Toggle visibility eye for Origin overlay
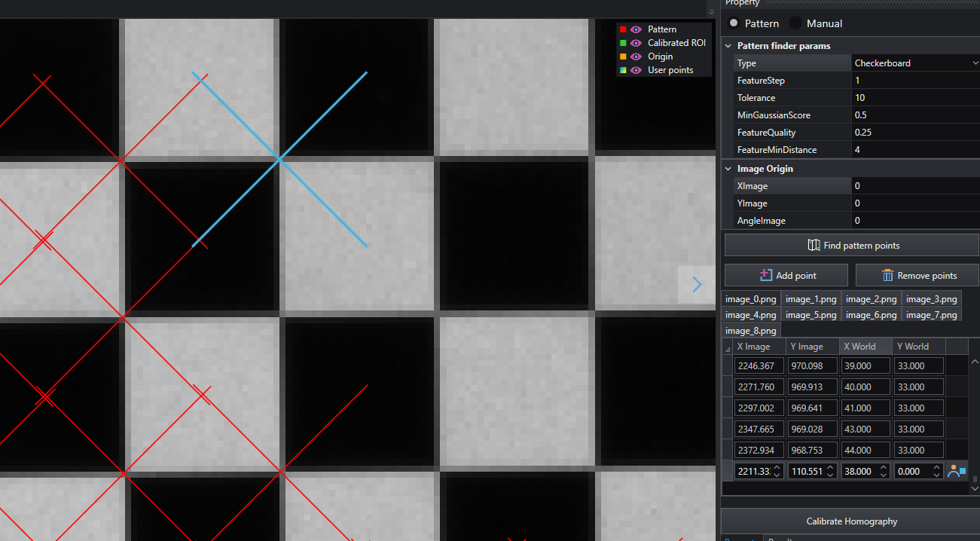This screenshot has width=980, height=541. (x=636, y=57)
